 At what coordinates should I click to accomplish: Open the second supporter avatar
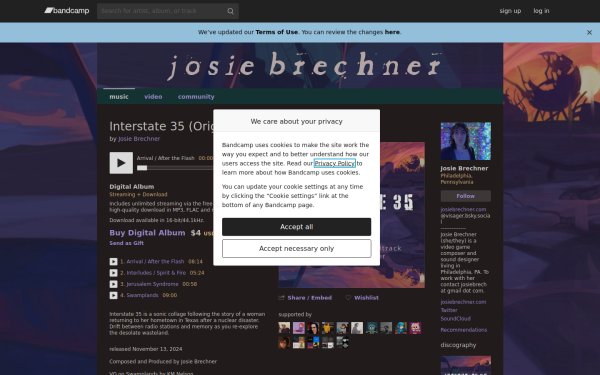pyautogui.click(x=299, y=328)
